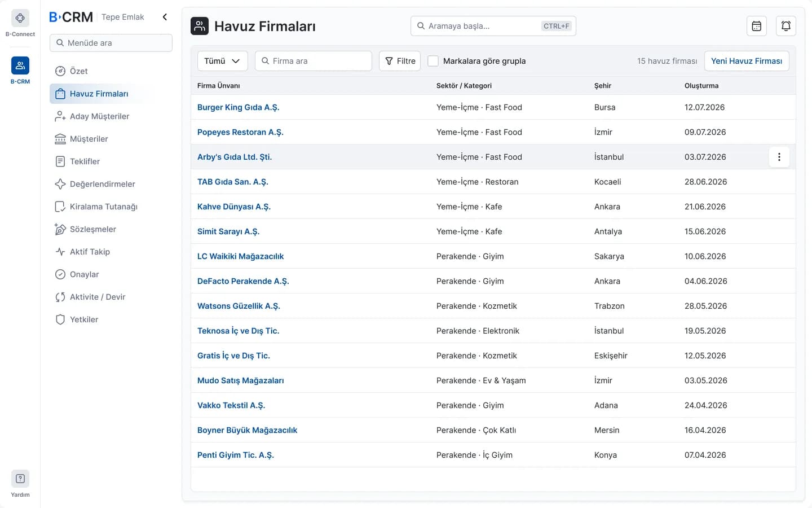Open the notifications bell icon

(x=786, y=26)
